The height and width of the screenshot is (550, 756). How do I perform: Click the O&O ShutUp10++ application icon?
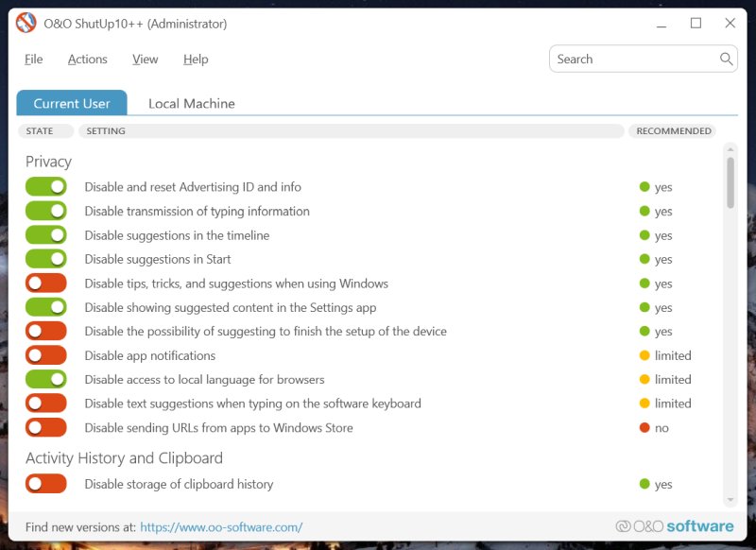tap(26, 24)
